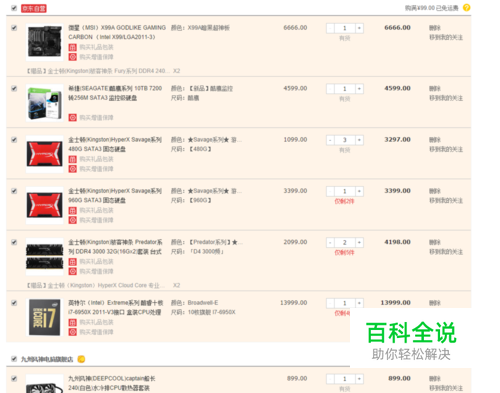Uncheck the Intel i7-6950X CPU item

14,303
